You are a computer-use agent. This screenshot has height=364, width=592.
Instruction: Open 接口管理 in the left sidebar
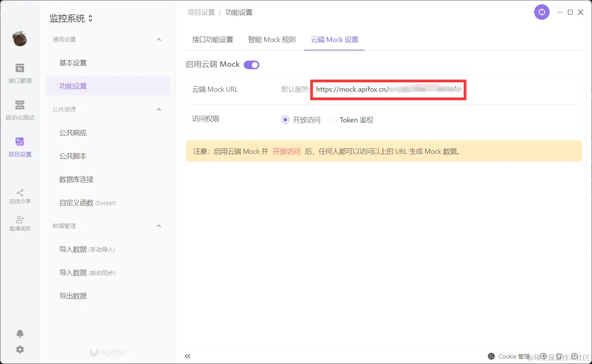coord(20,73)
